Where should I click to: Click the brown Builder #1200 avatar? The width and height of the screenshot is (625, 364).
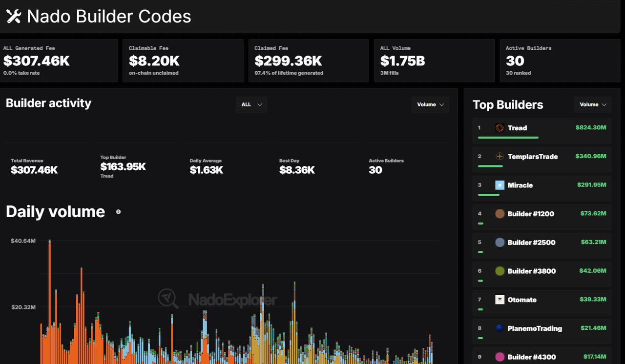(500, 214)
